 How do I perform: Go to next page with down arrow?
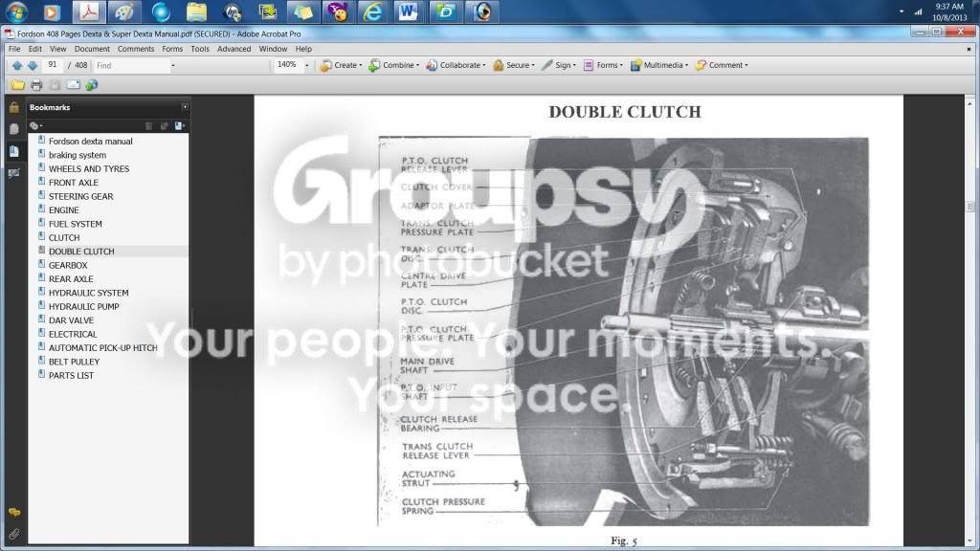[33, 65]
